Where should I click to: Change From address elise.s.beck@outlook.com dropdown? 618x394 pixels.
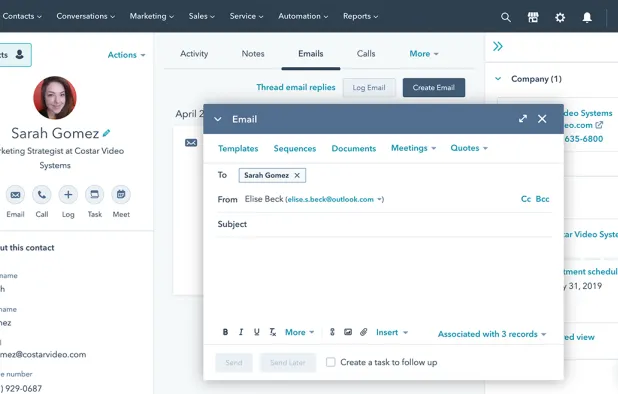point(334,199)
